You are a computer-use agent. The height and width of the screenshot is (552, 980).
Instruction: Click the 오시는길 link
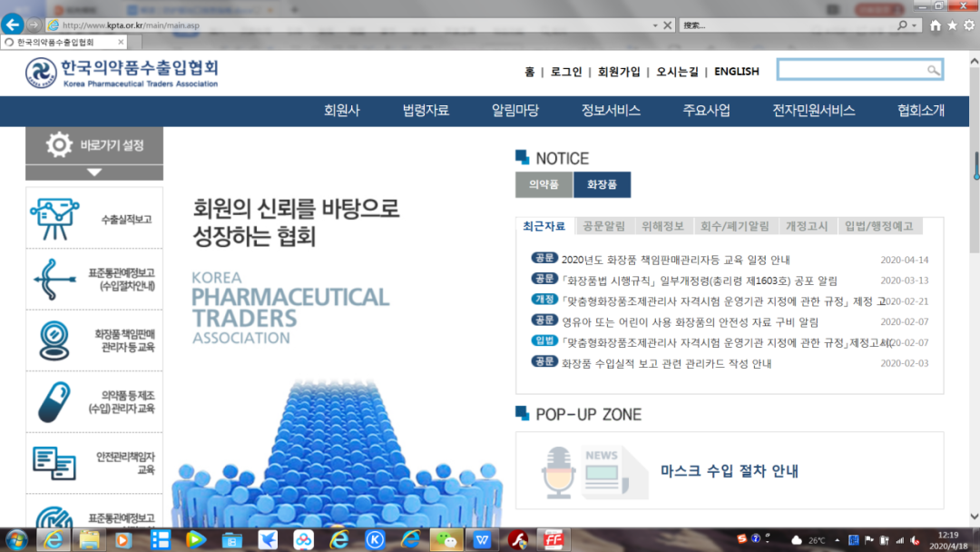click(x=677, y=72)
